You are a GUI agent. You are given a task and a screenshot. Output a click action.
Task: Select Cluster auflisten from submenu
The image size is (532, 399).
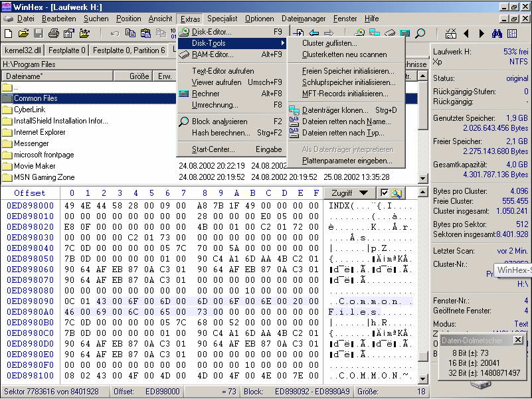(x=329, y=43)
